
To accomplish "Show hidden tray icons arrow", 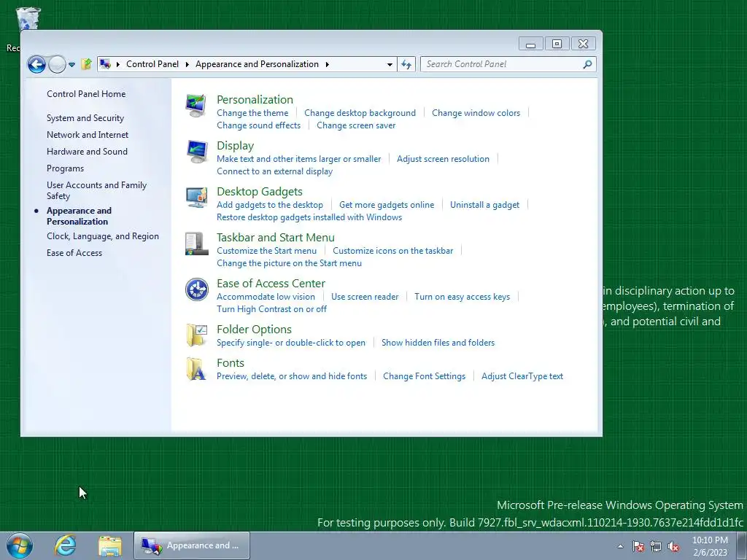I will coord(620,546).
